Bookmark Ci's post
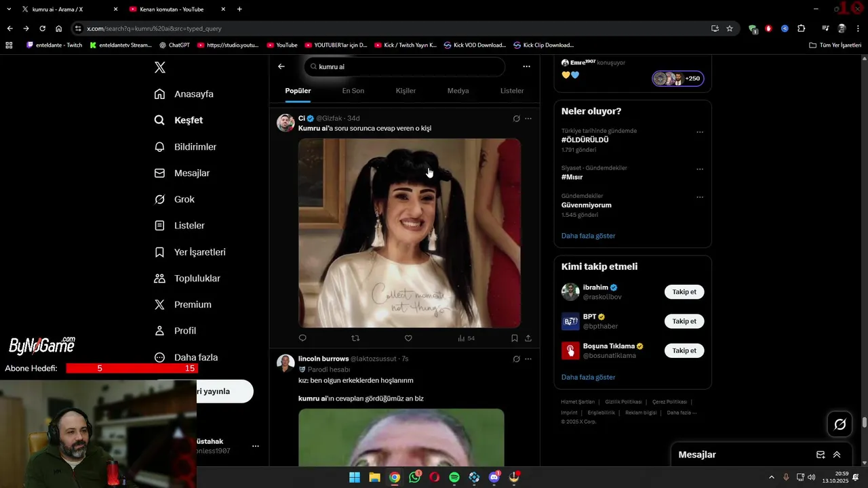Screen dimensions: 868x488 [x=515, y=338]
